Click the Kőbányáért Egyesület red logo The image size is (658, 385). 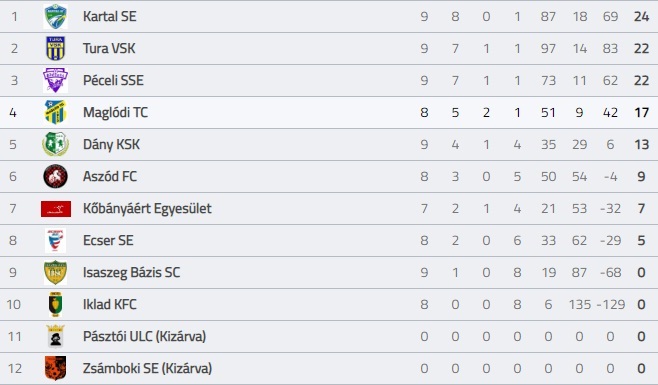pos(56,209)
